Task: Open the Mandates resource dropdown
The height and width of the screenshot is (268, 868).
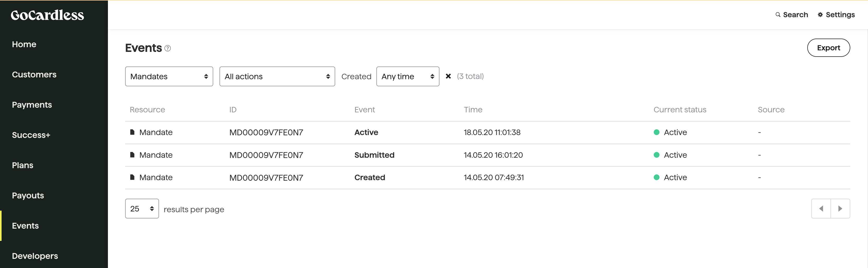Action: [x=169, y=77]
